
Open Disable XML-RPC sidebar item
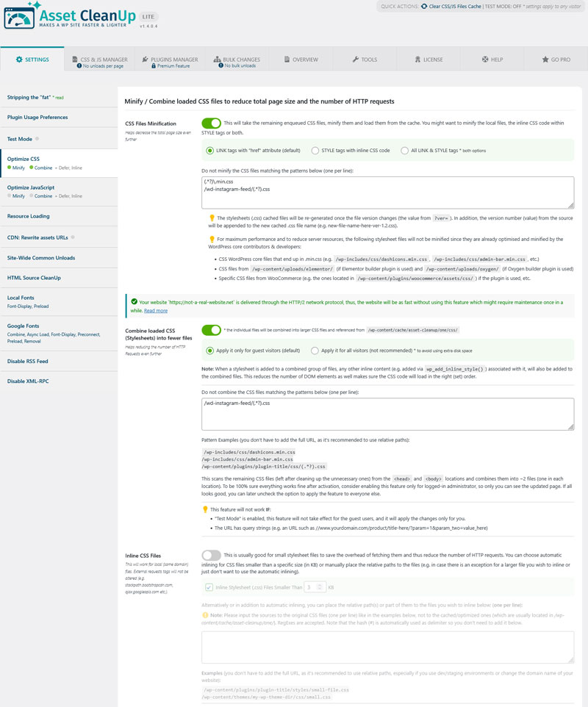59,381
